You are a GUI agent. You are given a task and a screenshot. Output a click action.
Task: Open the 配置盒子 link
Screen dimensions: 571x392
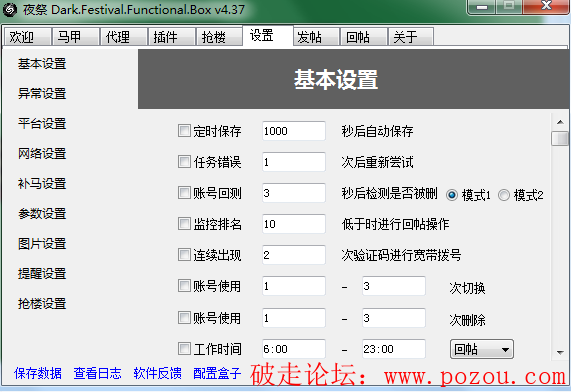tap(217, 373)
